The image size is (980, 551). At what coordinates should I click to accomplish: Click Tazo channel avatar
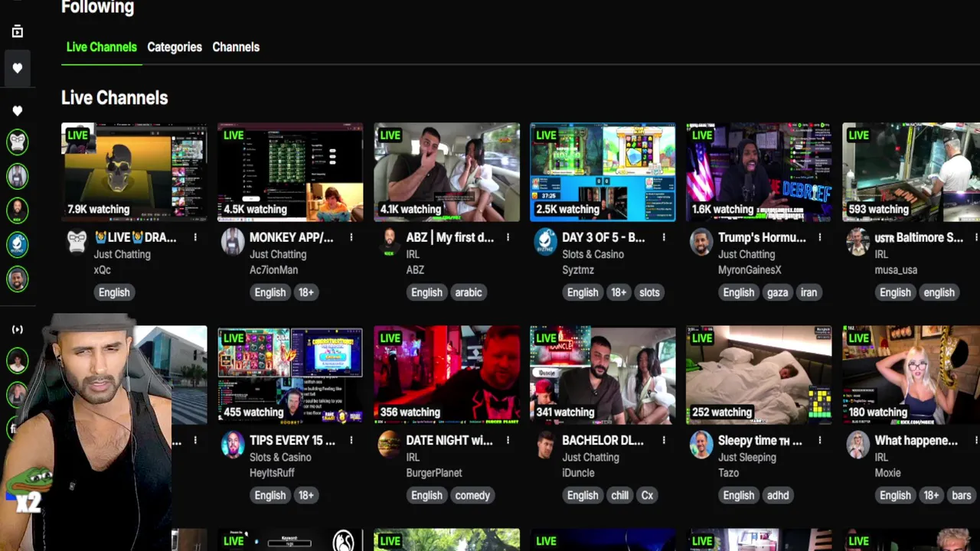pos(701,445)
